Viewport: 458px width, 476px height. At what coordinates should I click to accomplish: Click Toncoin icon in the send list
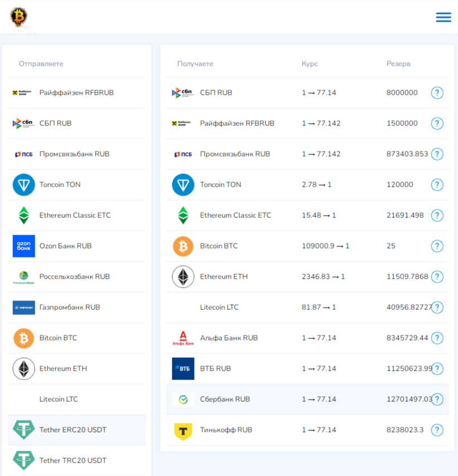(x=23, y=184)
